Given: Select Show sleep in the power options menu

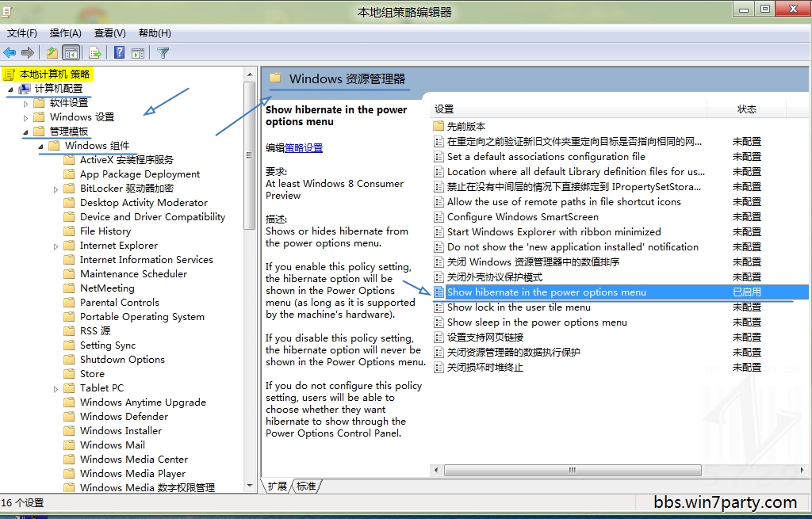Looking at the screenshot, I should point(537,322).
